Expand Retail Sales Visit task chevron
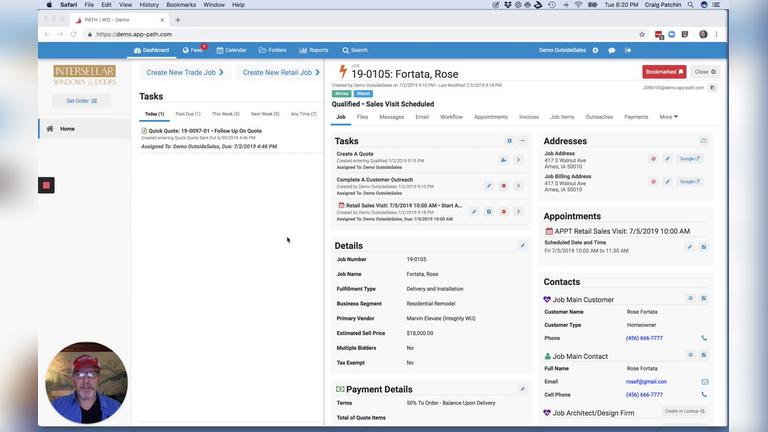The height and width of the screenshot is (432, 768). 518,212
